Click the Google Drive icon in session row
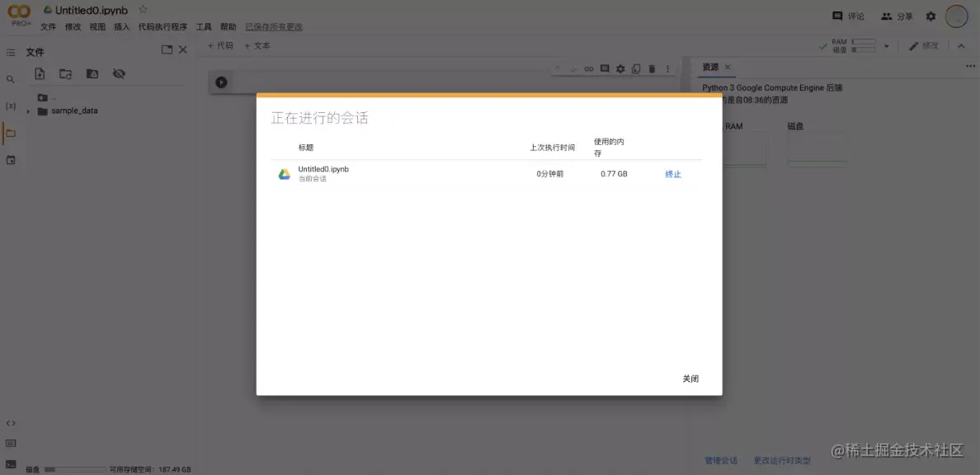980x475 pixels. pos(285,174)
